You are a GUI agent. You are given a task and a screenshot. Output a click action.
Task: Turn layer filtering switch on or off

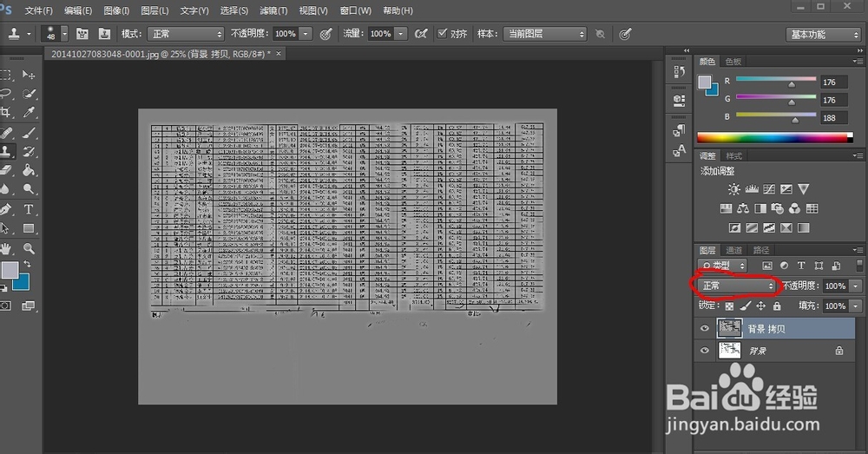click(858, 266)
